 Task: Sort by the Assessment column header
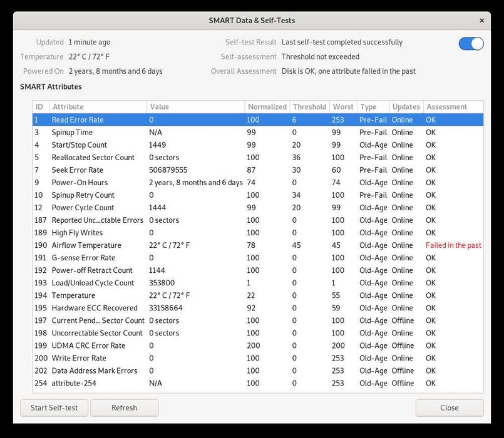click(453, 107)
